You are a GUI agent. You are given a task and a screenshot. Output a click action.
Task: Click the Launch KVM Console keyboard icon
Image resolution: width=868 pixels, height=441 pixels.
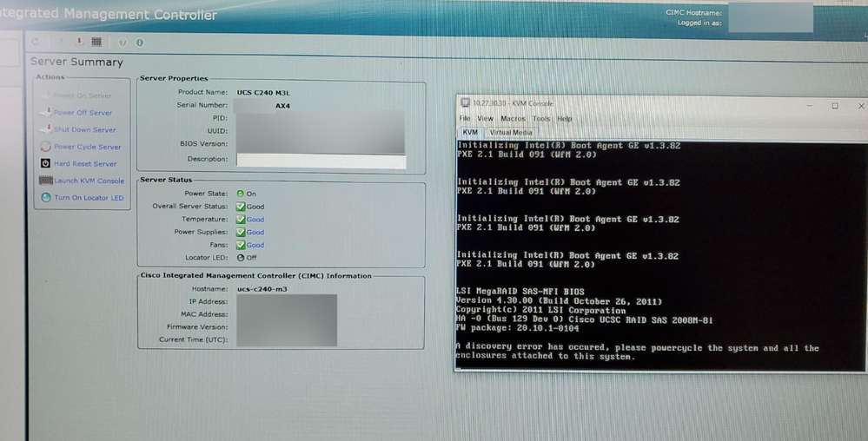(46, 181)
